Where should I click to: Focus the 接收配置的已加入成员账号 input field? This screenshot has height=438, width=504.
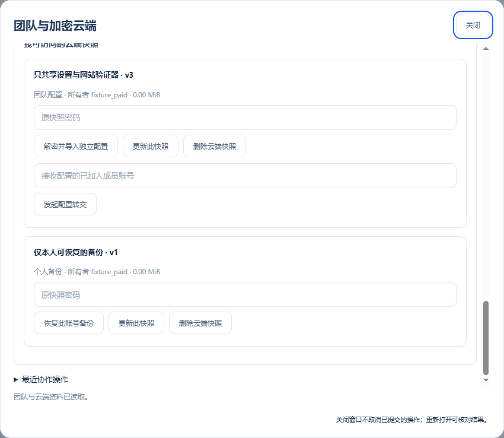click(x=245, y=176)
